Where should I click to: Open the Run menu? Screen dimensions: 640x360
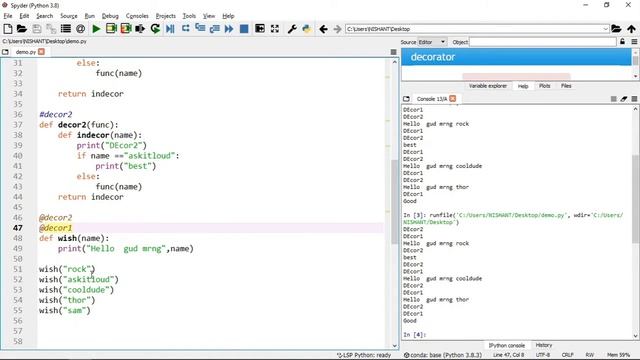tap(89, 16)
